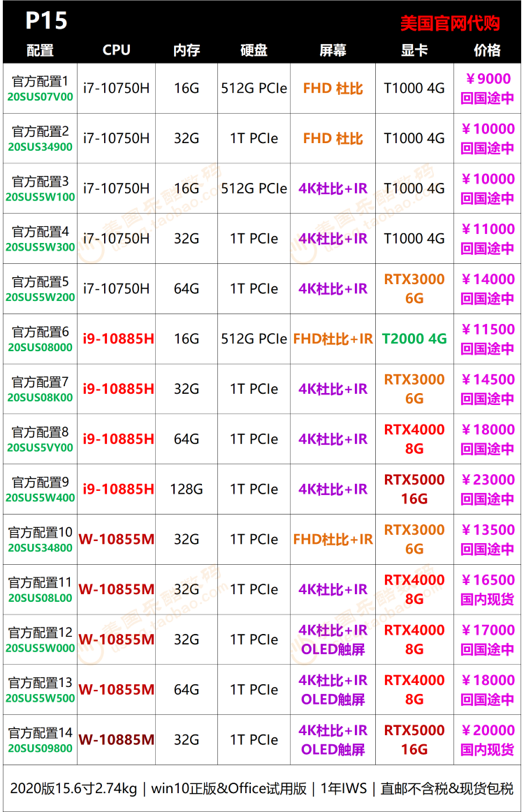Image resolution: width=524 pixels, height=812 pixels.
Task: Click 64G memory in 官方配置5 row
Action: click(x=187, y=289)
